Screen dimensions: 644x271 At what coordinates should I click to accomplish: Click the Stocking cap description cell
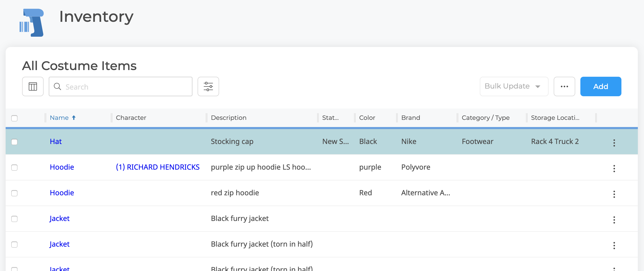pos(232,141)
